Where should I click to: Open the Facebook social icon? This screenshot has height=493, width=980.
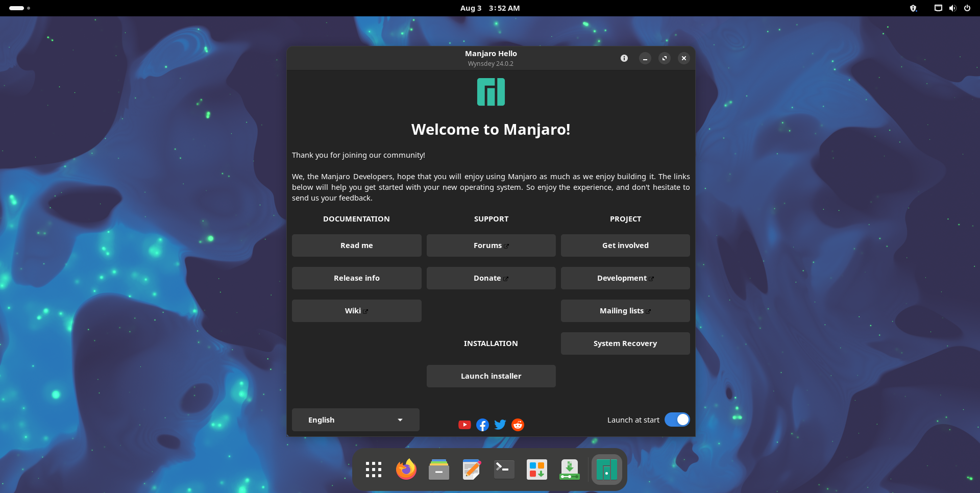[x=482, y=425]
